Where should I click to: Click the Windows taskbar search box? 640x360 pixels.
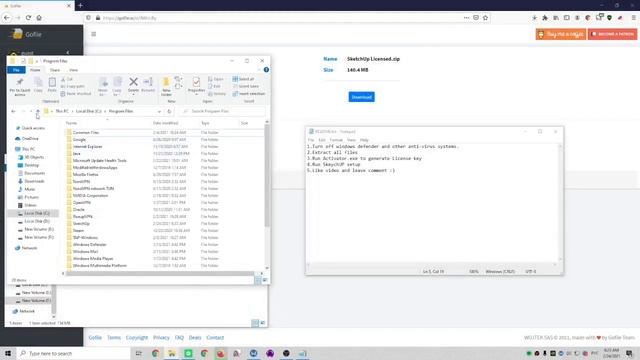click(73, 353)
